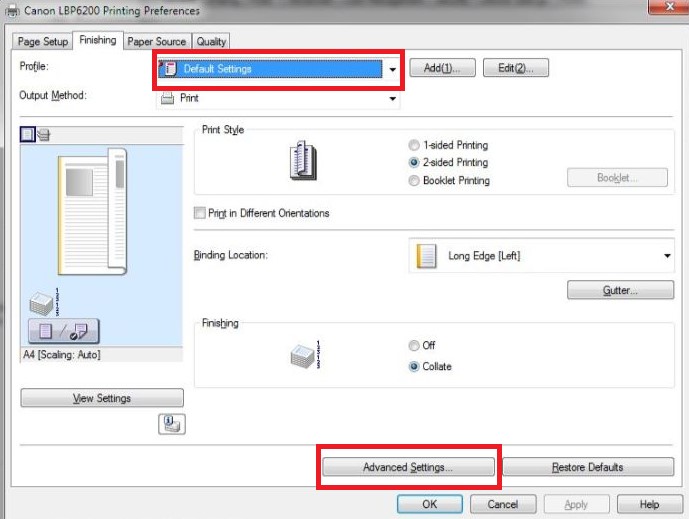Image resolution: width=689 pixels, height=519 pixels.
Task: Switch to the Page Setup tab
Action: coord(43,42)
